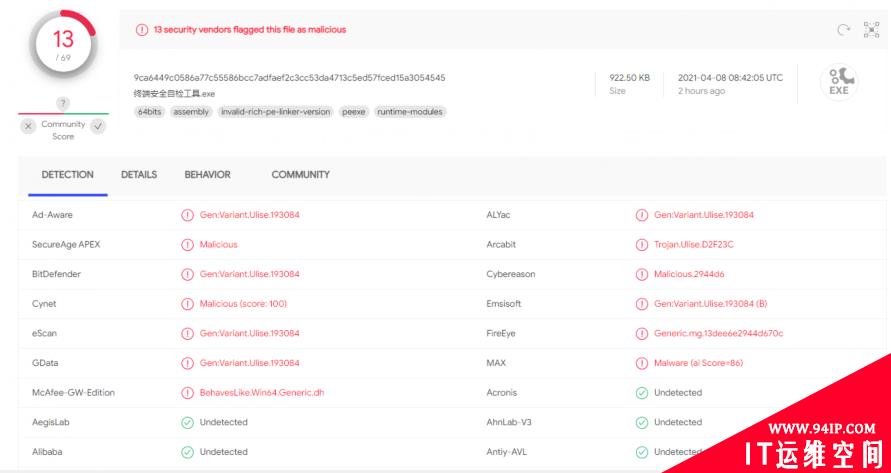Open the similarity graph icon

coord(871,30)
